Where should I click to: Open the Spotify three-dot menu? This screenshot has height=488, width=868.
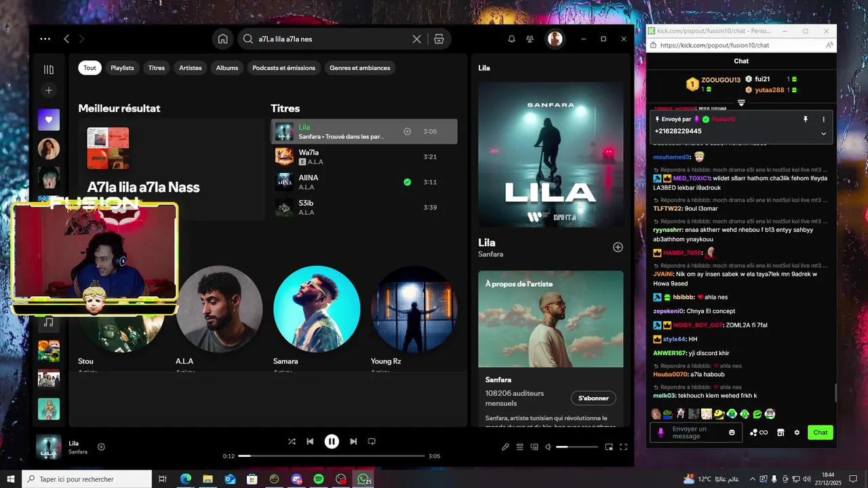pos(45,39)
